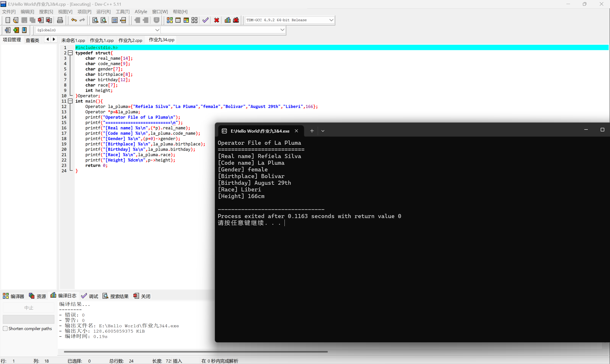This screenshot has width=610, height=364.
Task: Open the TDM-GCC compiler selection dropdown
Action: point(331,20)
